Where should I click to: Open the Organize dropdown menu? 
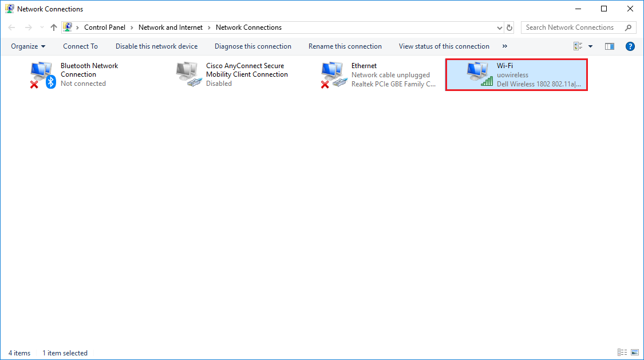click(x=28, y=46)
